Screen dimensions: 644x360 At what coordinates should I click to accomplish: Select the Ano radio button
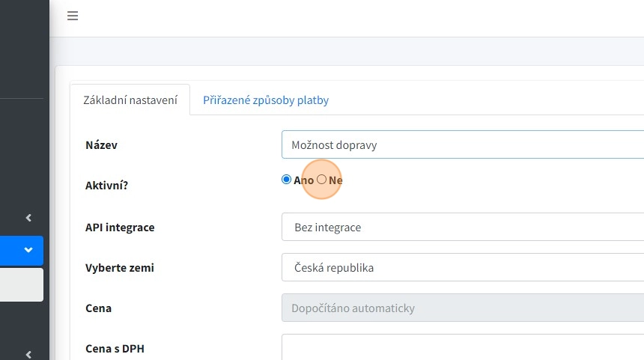pos(286,180)
